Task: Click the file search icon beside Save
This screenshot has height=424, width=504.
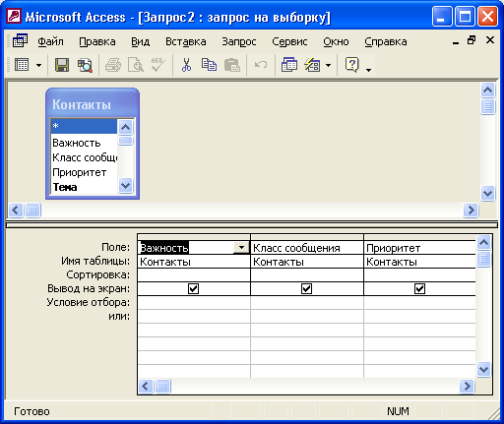Action: click(85, 65)
